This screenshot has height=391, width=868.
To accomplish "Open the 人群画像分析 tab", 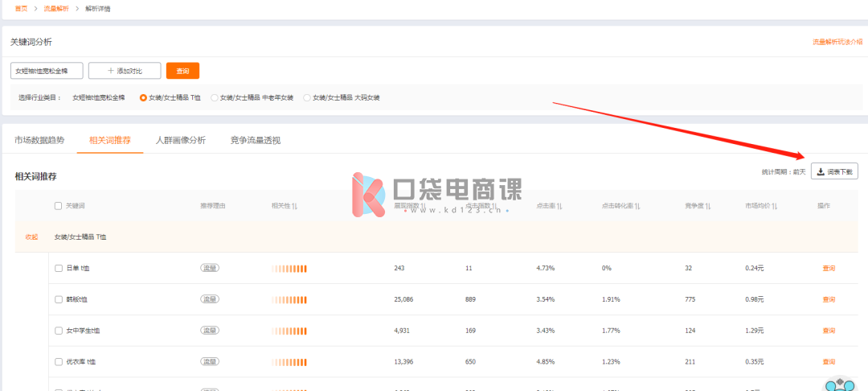I will click(181, 140).
